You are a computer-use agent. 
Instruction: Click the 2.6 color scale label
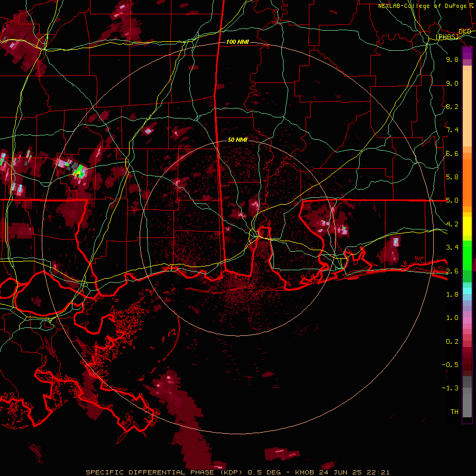point(452,271)
